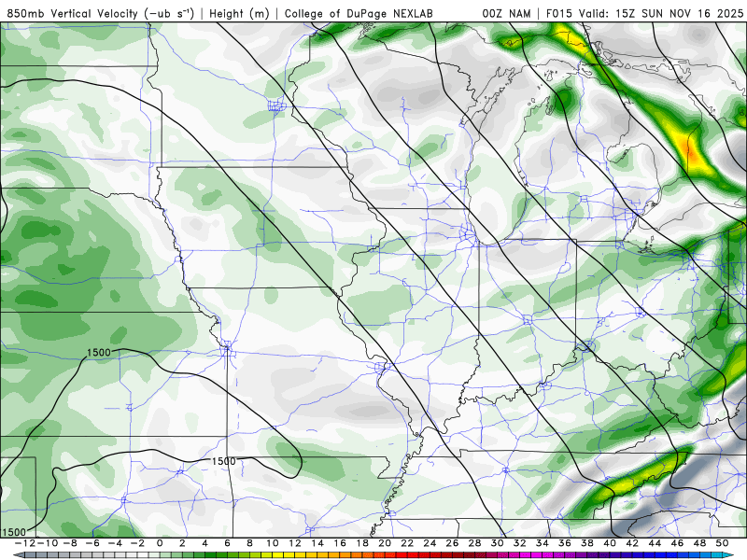Click the '38' color scale label
The width and height of the screenshot is (747, 560).
coord(587,543)
